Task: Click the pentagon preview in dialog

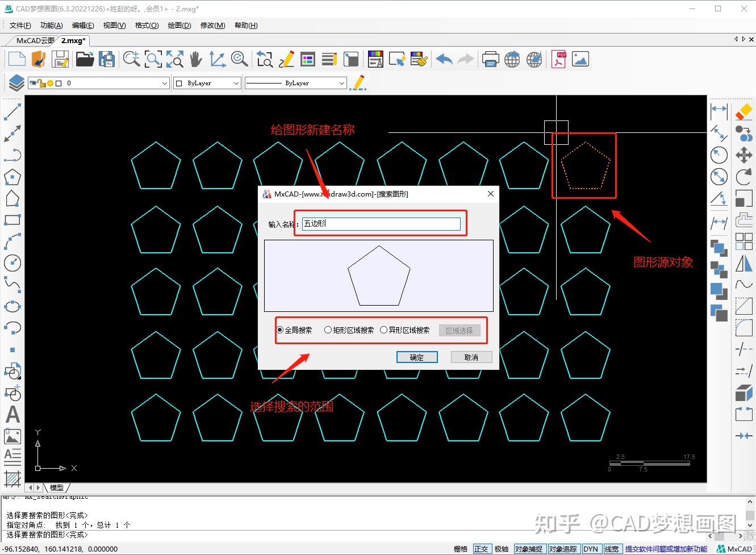Action: click(379, 276)
